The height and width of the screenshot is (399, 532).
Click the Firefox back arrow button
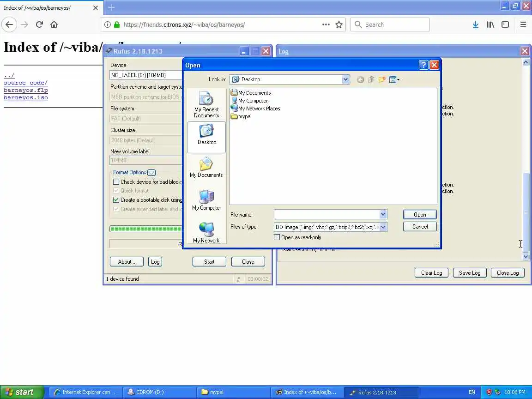tap(9, 24)
